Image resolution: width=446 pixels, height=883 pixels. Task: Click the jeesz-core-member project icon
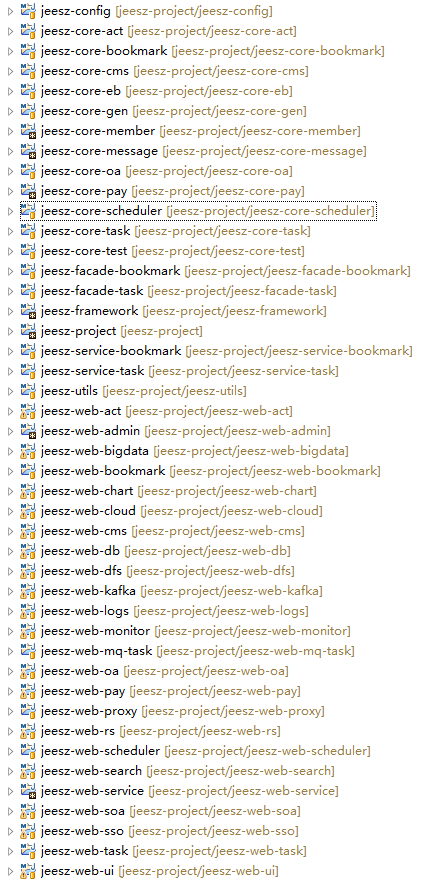click(28, 131)
